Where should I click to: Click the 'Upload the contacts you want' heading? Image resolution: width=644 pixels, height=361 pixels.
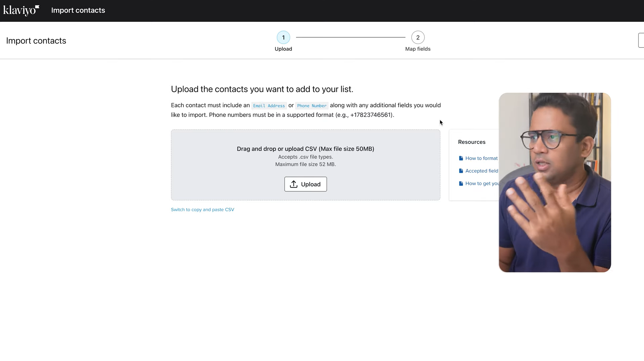tap(262, 89)
